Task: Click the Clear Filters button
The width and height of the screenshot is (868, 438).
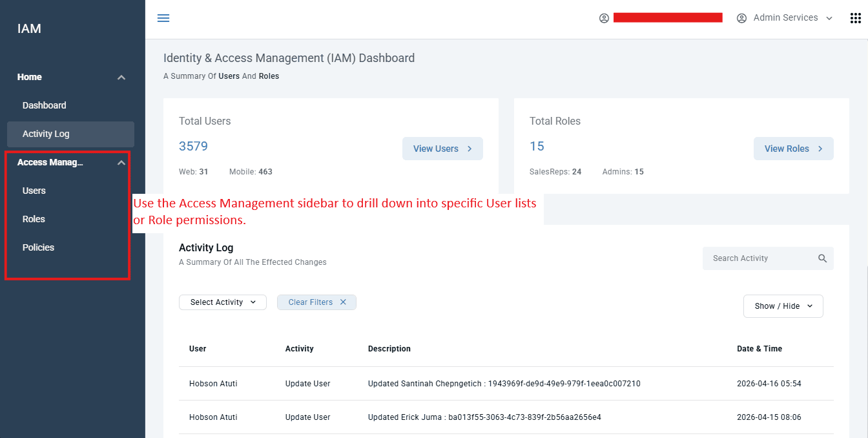Action: tap(316, 302)
